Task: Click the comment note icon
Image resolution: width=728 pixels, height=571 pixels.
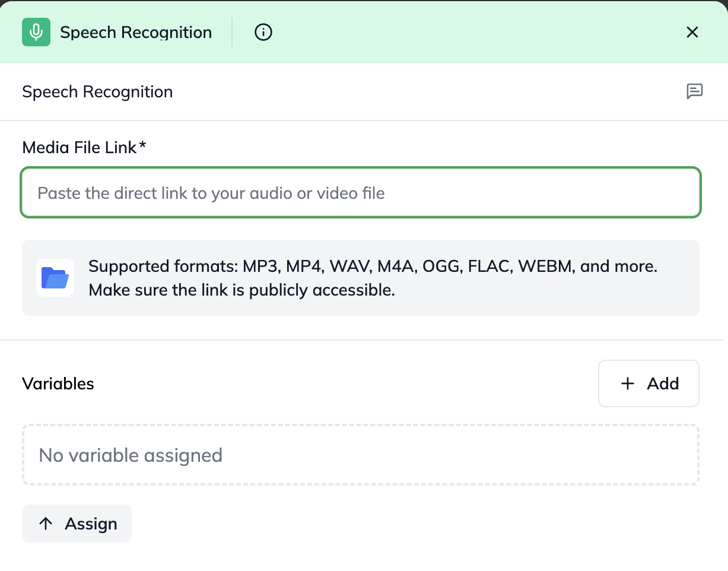Action: (x=694, y=91)
